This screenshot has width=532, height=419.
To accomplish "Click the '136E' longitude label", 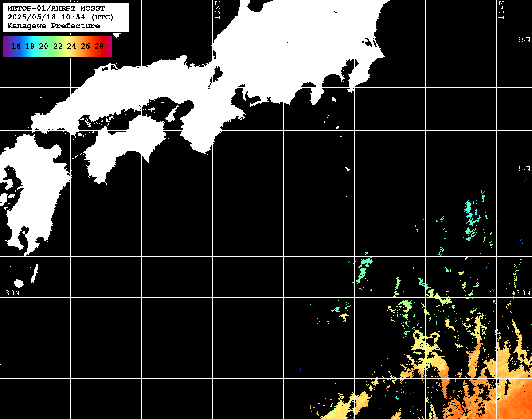I will pyautogui.click(x=217, y=10).
